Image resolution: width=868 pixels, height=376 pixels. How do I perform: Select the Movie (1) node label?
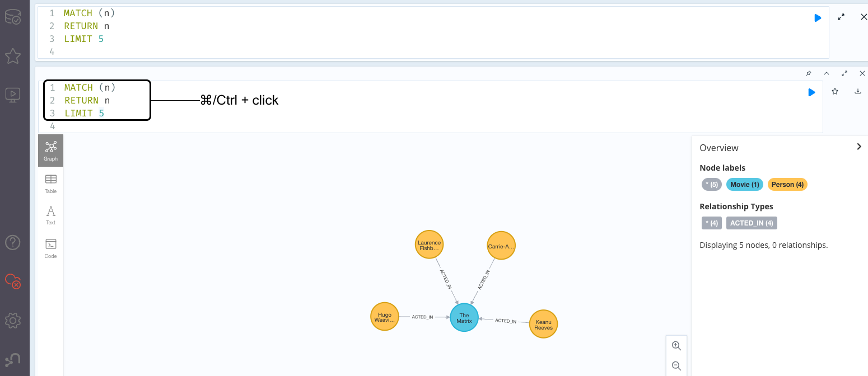(744, 185)
